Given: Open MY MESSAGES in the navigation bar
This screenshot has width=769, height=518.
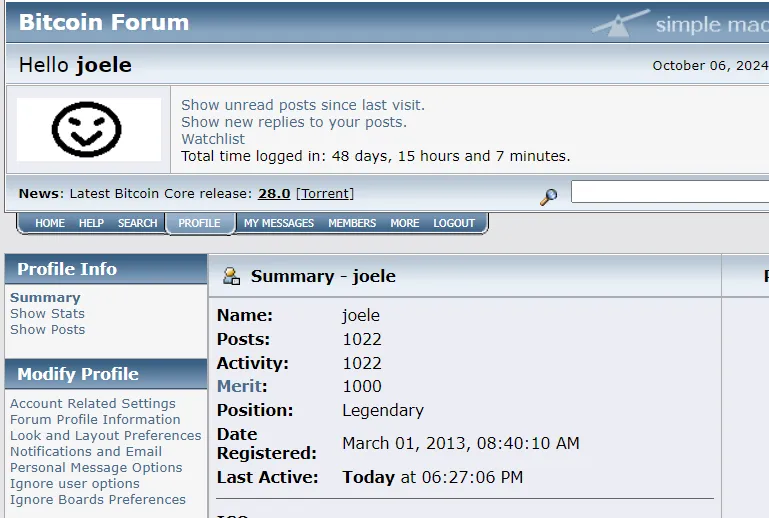Looking at the screenshot, I should pyautogui.click(x=279, y=223).
